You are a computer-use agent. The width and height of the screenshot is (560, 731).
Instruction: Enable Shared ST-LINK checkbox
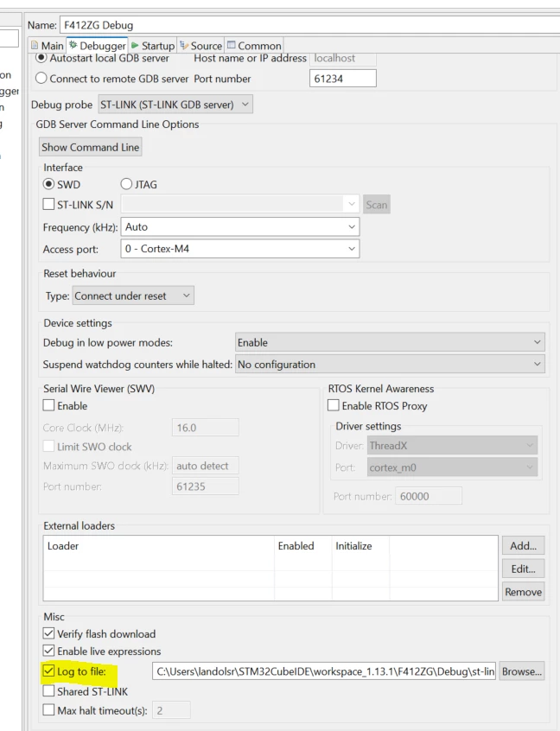48,691
